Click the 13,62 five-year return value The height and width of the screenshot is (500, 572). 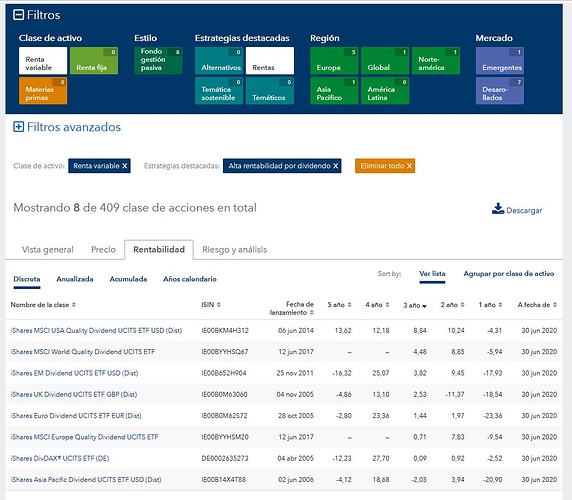coord(343,330)
